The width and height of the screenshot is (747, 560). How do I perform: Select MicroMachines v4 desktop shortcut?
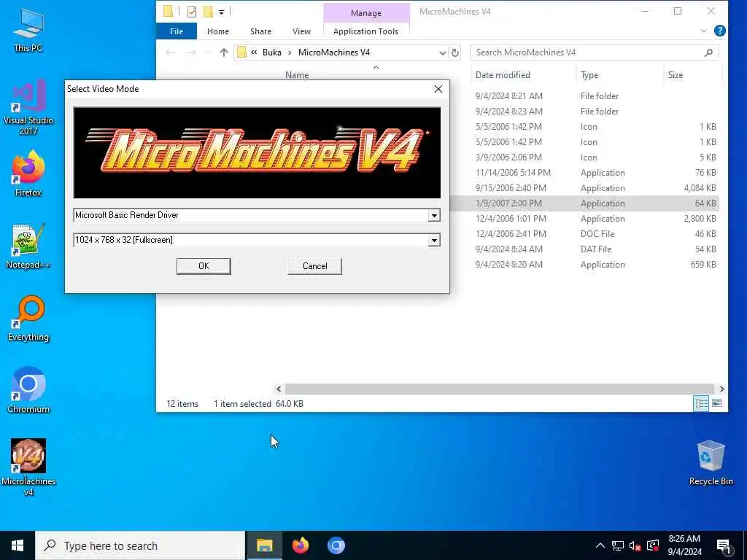click(28, 467)
